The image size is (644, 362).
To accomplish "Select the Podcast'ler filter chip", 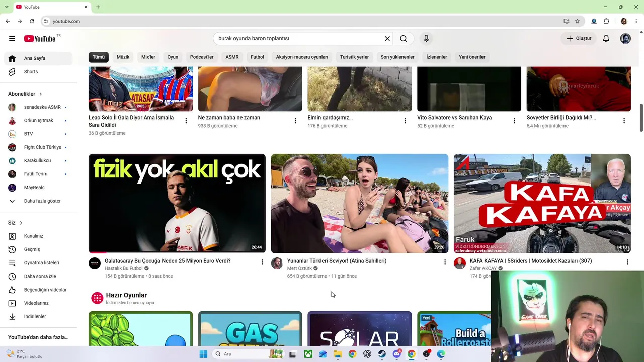I will point(202,57).
